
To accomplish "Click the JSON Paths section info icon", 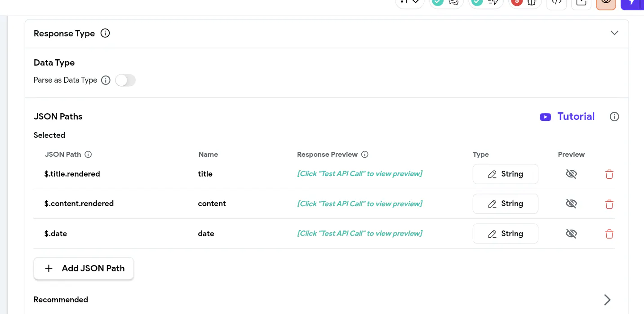I will [x=614, y=117].
